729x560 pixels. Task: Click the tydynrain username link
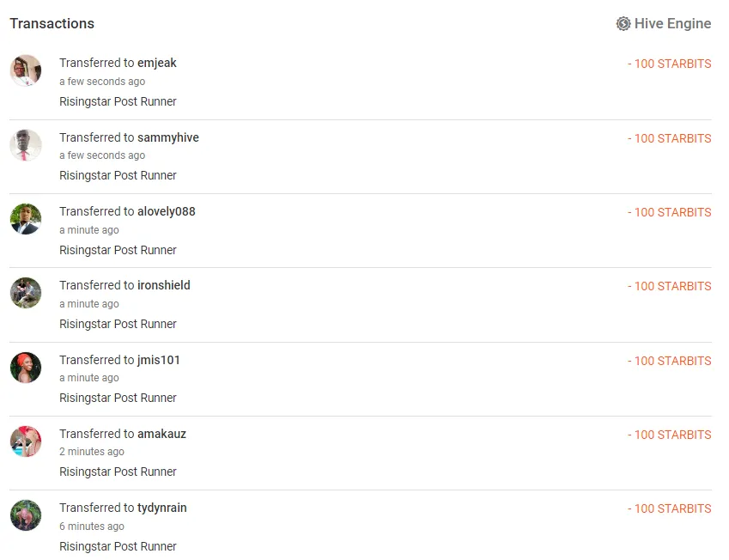[163, 508]
